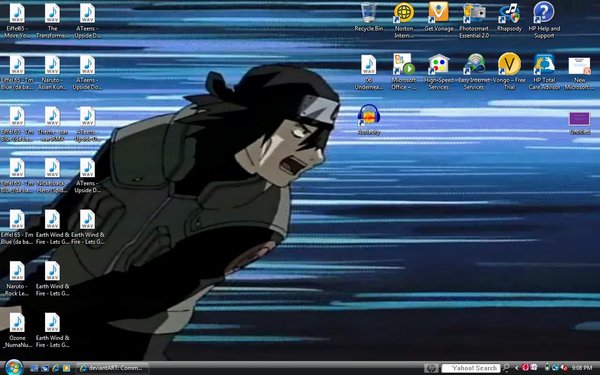Launch the Vongo Free Trial shortcut

[509, 72]
